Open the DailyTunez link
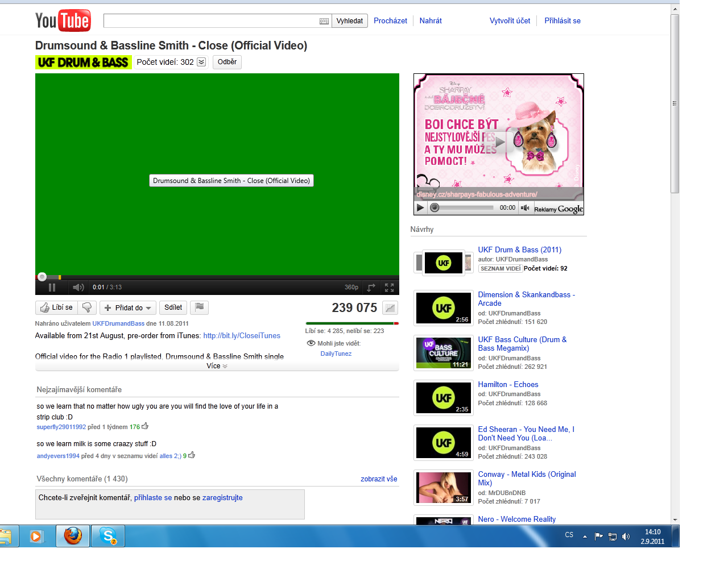This screenshot has height=582, width=728. point(336,354)
